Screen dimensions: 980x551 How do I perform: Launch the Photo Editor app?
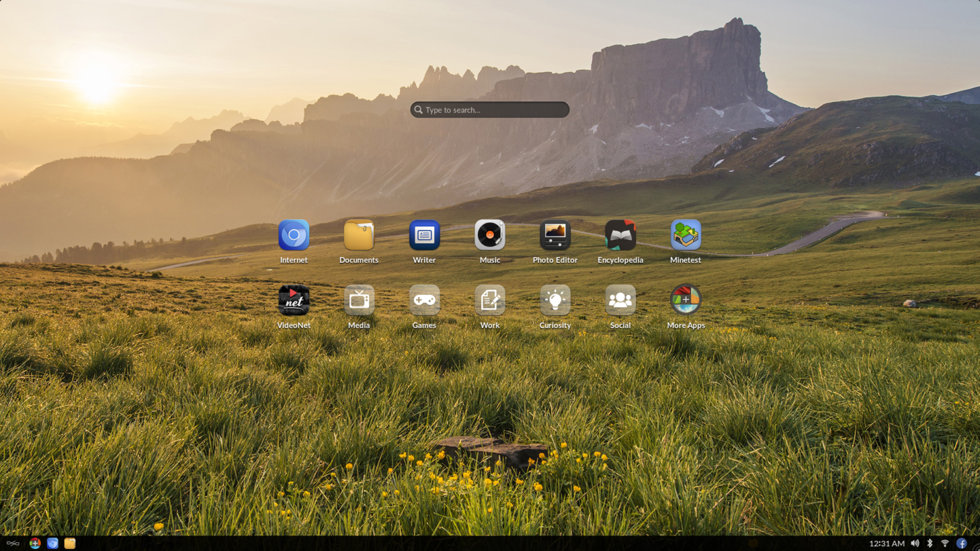tap(555, 235)
